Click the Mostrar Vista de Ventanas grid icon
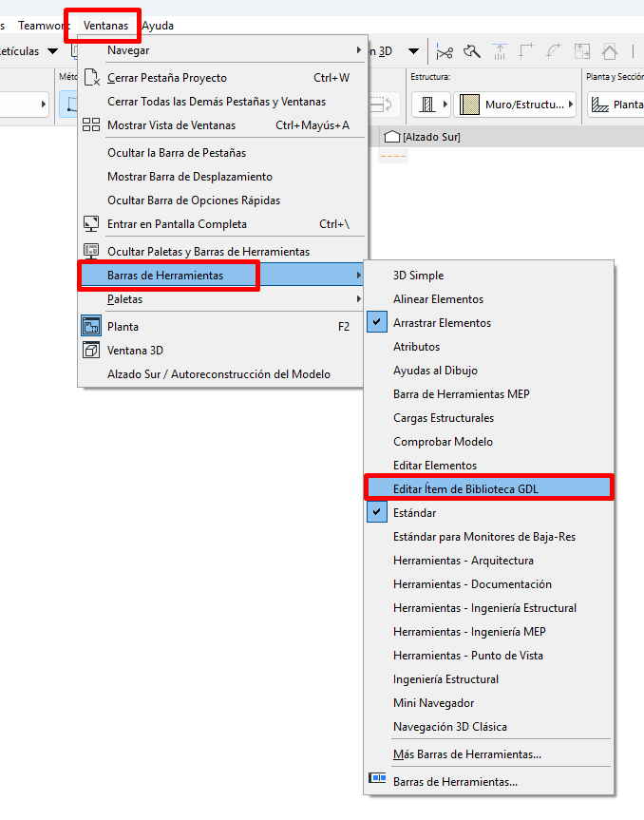The width and height of the screenshot is (644, 820). pyautogui.click(x=91, y=124)
